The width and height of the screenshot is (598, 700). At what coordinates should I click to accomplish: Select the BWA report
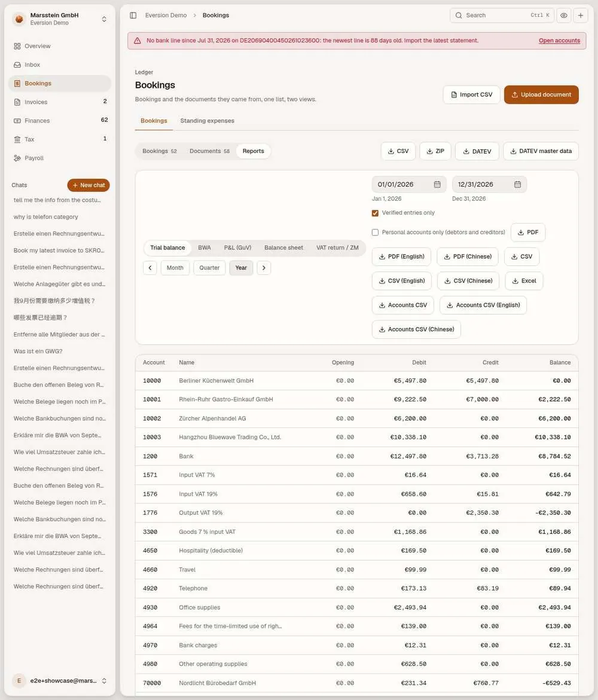click(x=205, y=247)
